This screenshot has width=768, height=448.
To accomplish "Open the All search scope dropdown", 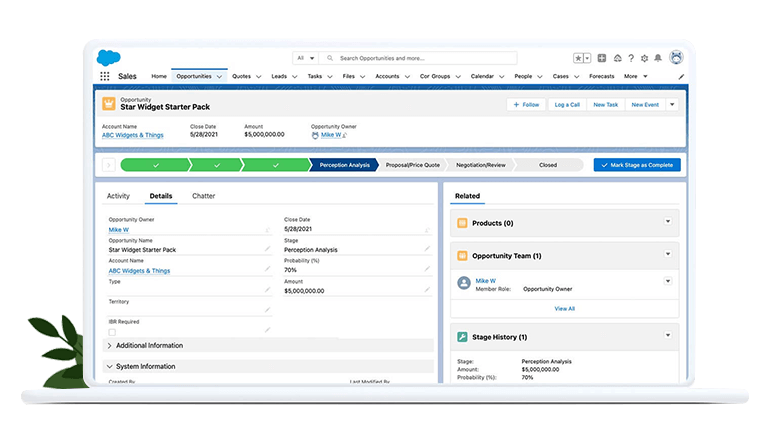I will 306,58.
